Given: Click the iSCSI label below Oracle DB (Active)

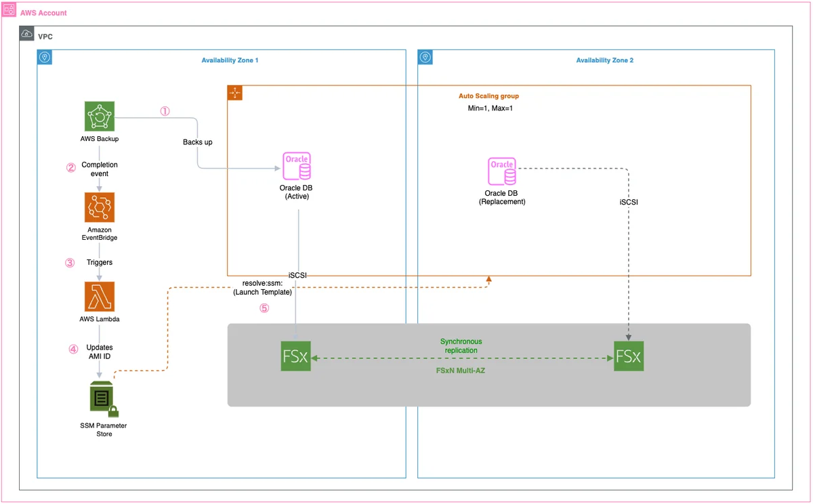Looking at the screenshot, I should point(298,275).
